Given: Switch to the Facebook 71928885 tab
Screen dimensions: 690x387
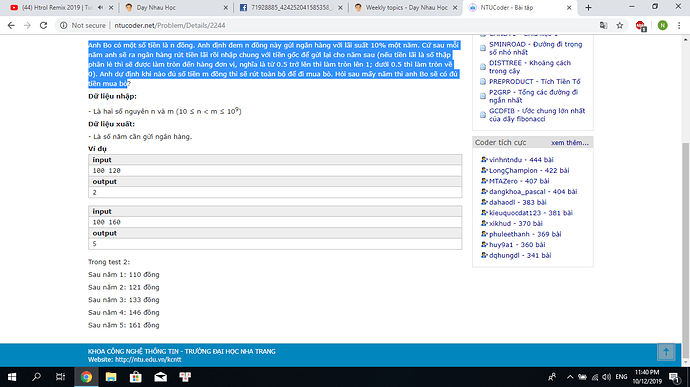Looking at the screenshot, I should coord(291,7).
